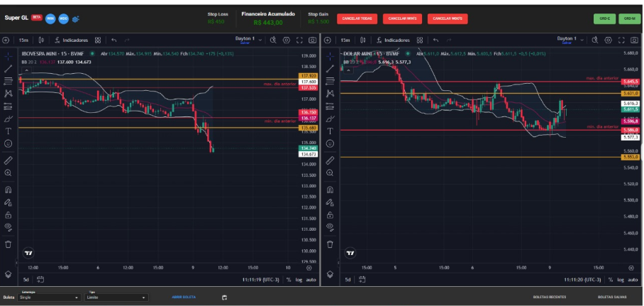The height and width of the screenshot is (306, 644).
Task: Open Indicadores menu on DOLAR chart
Action: click(x=394, y=40)
